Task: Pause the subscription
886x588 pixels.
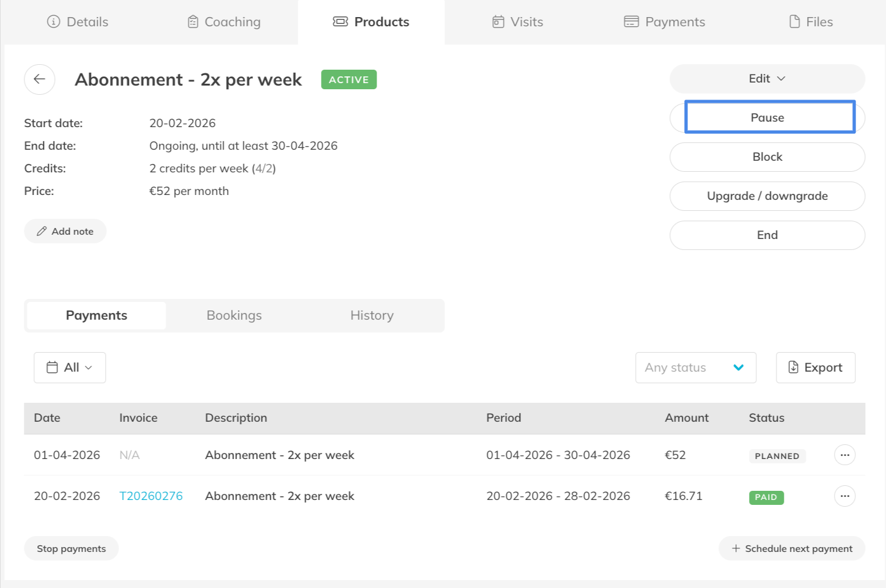Action: [x=767, y=118]
